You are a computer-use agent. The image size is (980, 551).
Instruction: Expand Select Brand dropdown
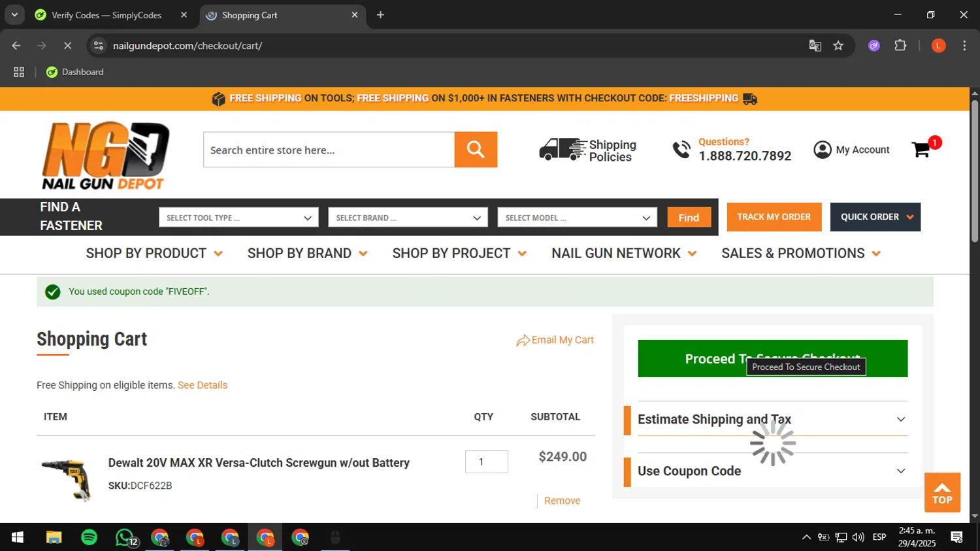408,218
